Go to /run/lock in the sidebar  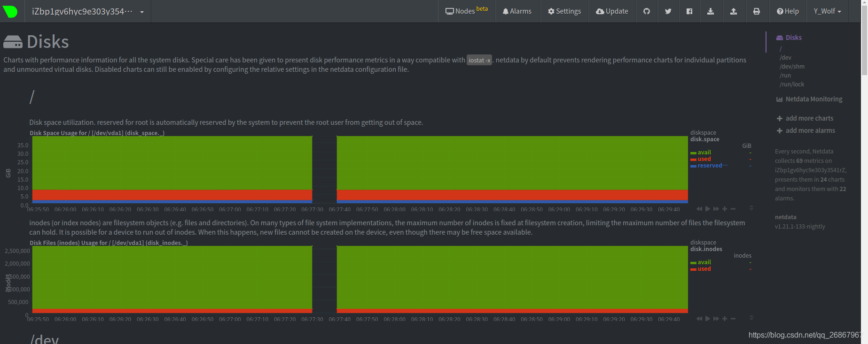[792, 84]
